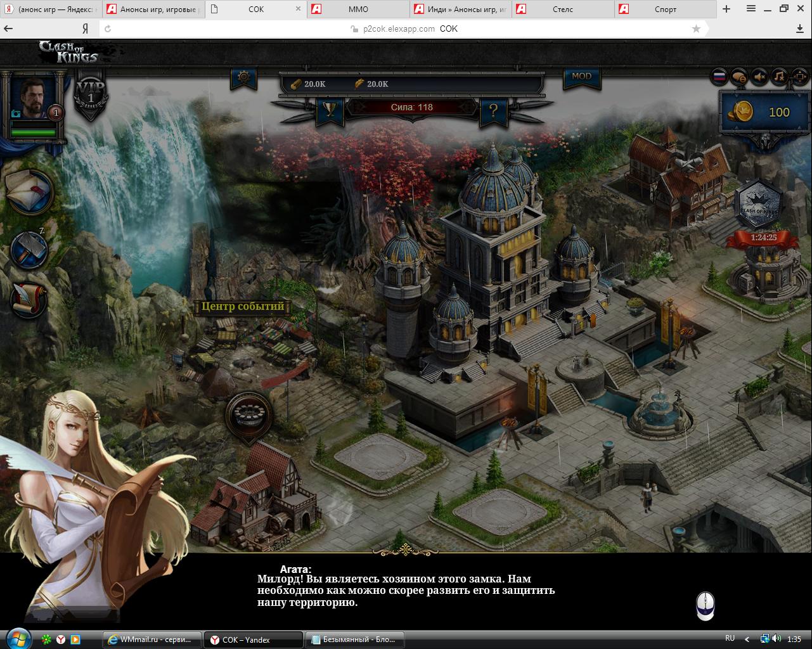Open browser downloads arrow icon

tap(800, 29)
